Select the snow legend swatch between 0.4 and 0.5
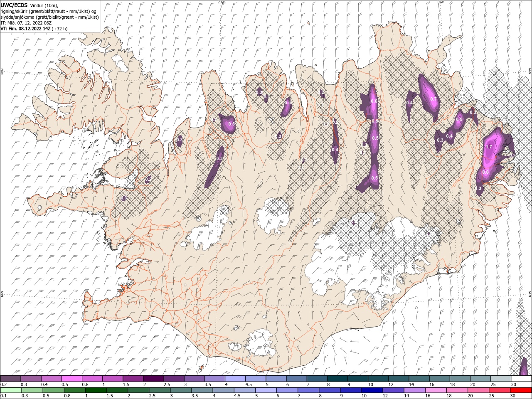This screenshot has height=399, width=532. coord(52,379)
